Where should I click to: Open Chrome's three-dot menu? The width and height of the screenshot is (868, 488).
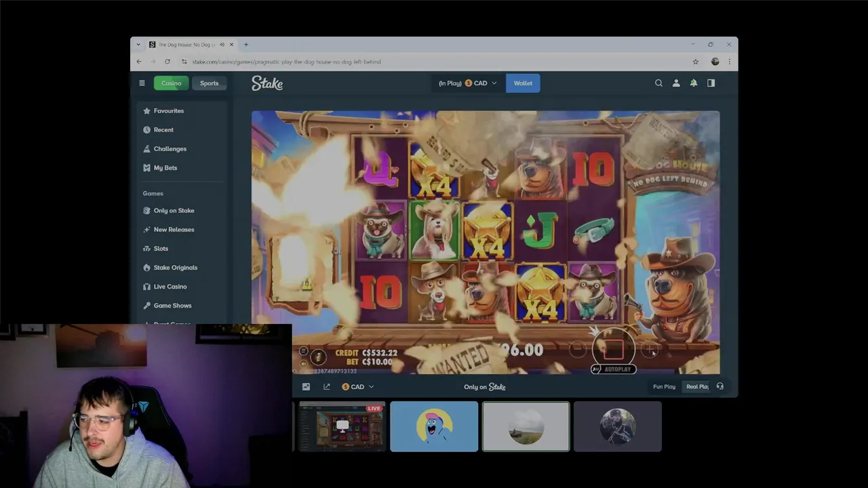729,62
